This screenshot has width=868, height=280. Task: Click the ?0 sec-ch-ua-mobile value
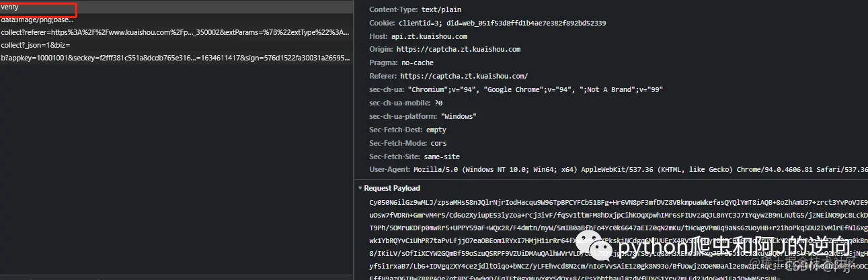(439, 103)
